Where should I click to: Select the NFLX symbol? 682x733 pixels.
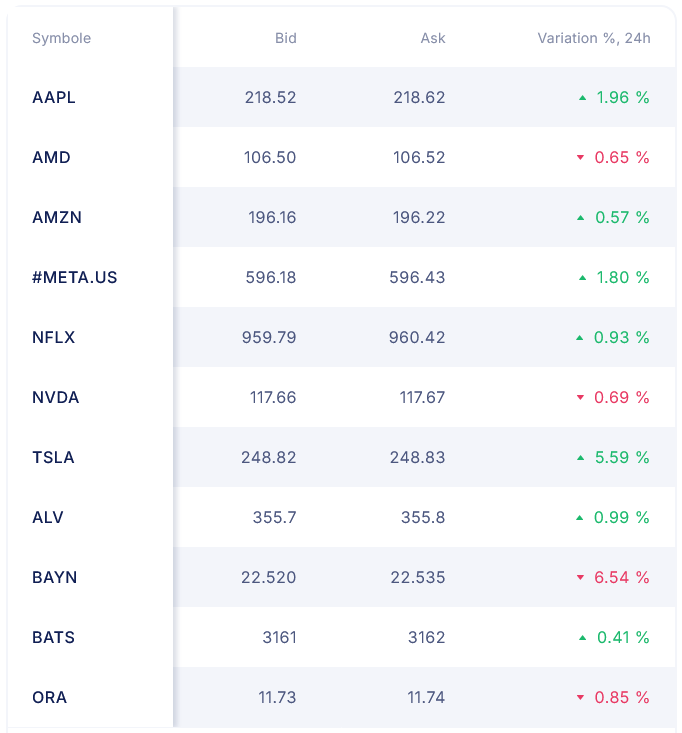coord(54,338)
